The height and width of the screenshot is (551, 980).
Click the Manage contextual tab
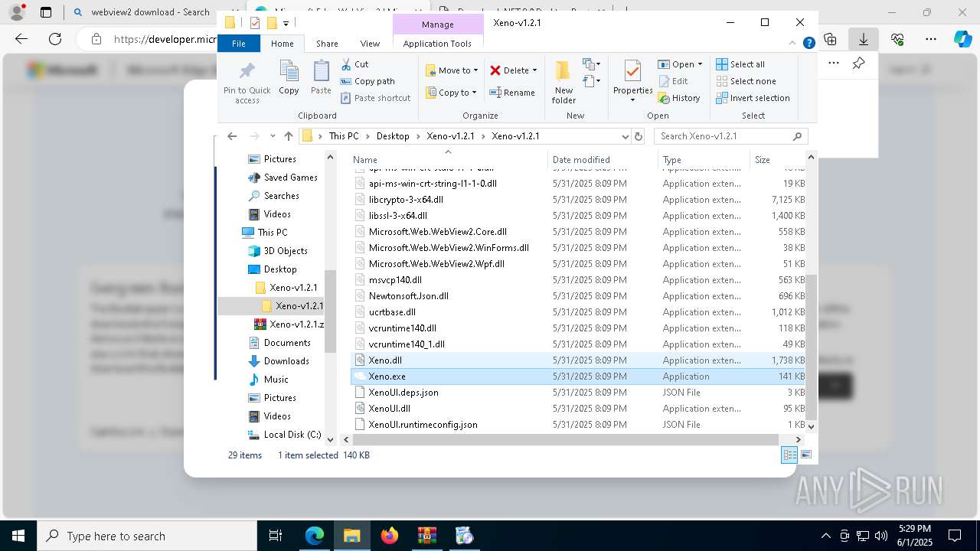(x=437, y=24)
